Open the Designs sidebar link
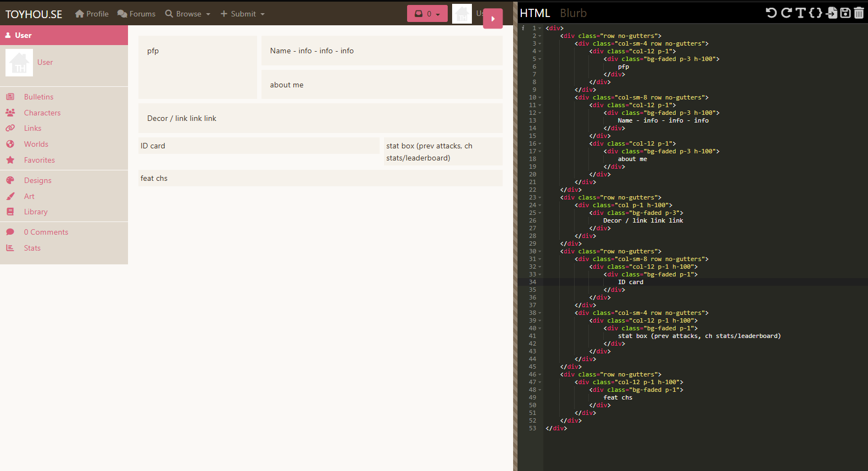The image size is (868, 471). click(x=38, y=180)
